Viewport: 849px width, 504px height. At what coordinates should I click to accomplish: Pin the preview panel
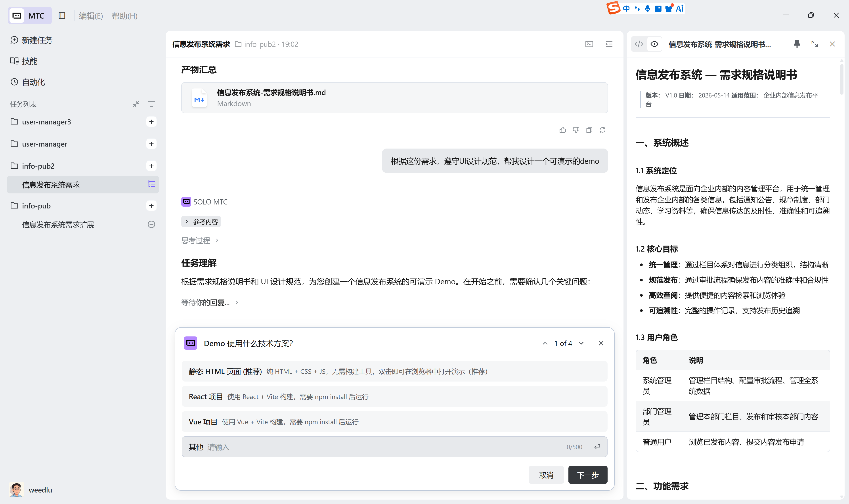click(x=797, y=44)
